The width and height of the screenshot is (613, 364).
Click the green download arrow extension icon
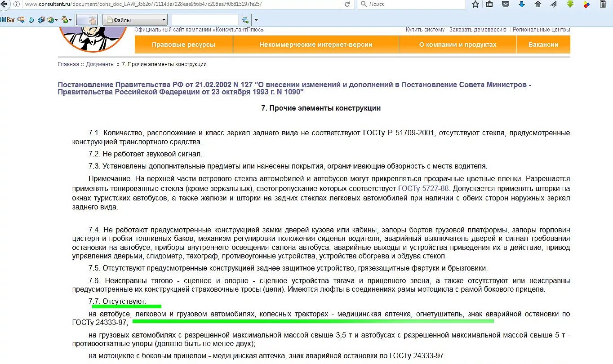(x=570, y=4)
